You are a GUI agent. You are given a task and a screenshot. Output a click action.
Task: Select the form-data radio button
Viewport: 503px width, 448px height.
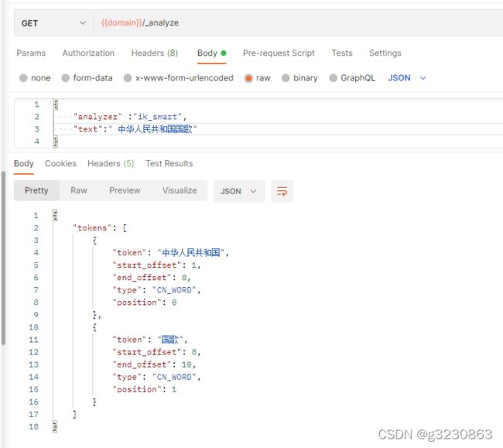point(66,78)
